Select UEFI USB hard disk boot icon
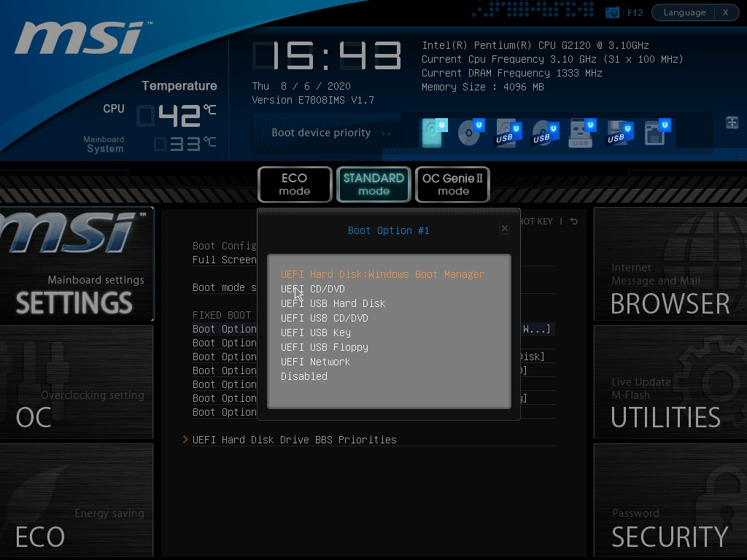The image size is (747, 560). click(x=508, y=133)
